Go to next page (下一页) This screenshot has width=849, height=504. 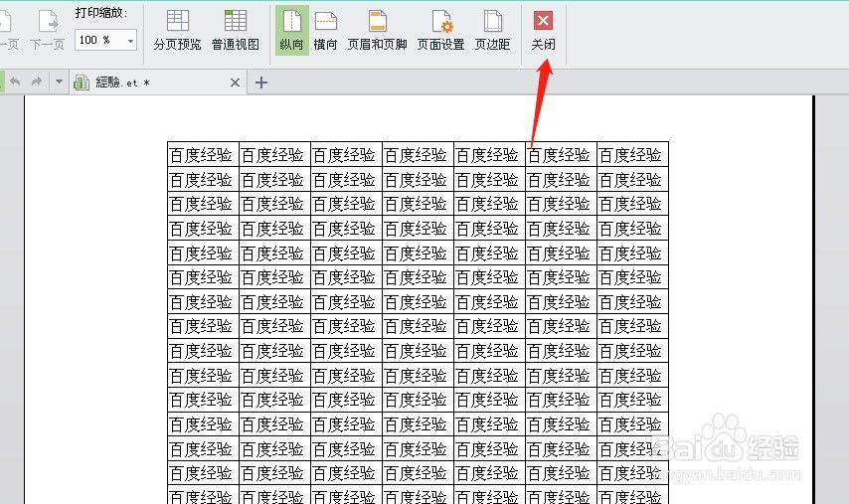click(47, 30)
